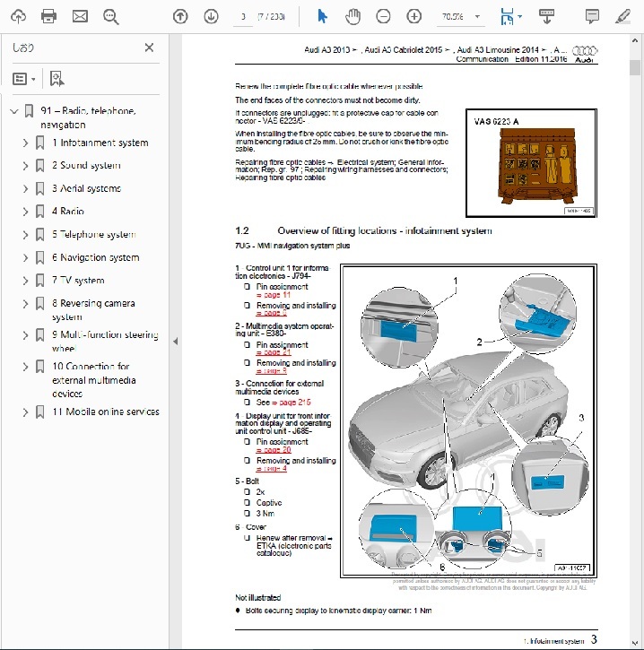Go to previous page arrow

[x=180, y=16]
